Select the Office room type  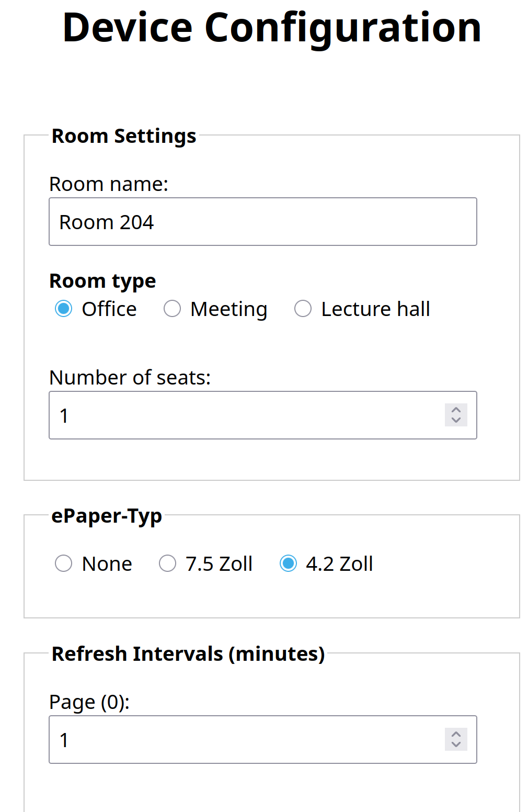64,309
